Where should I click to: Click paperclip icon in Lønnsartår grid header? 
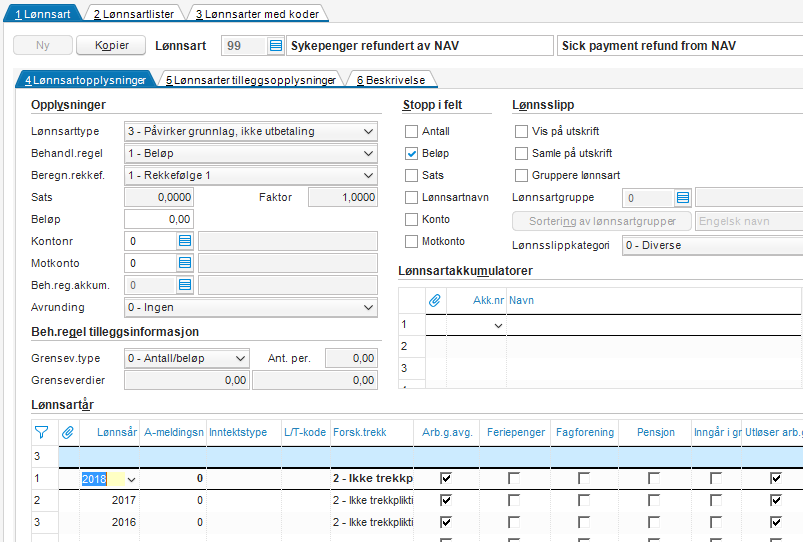point(68,432)
